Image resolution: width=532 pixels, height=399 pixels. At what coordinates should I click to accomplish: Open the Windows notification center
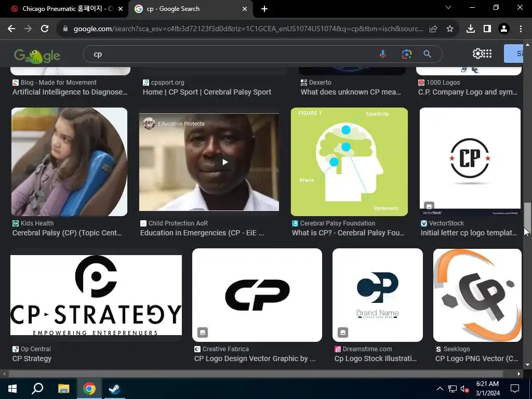(515, 389)
